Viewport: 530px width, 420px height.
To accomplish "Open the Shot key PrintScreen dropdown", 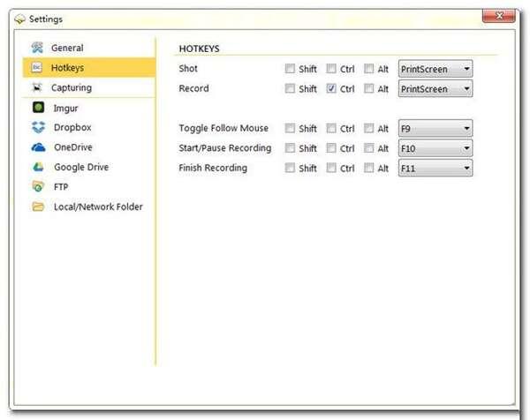I will pos(435,69).
